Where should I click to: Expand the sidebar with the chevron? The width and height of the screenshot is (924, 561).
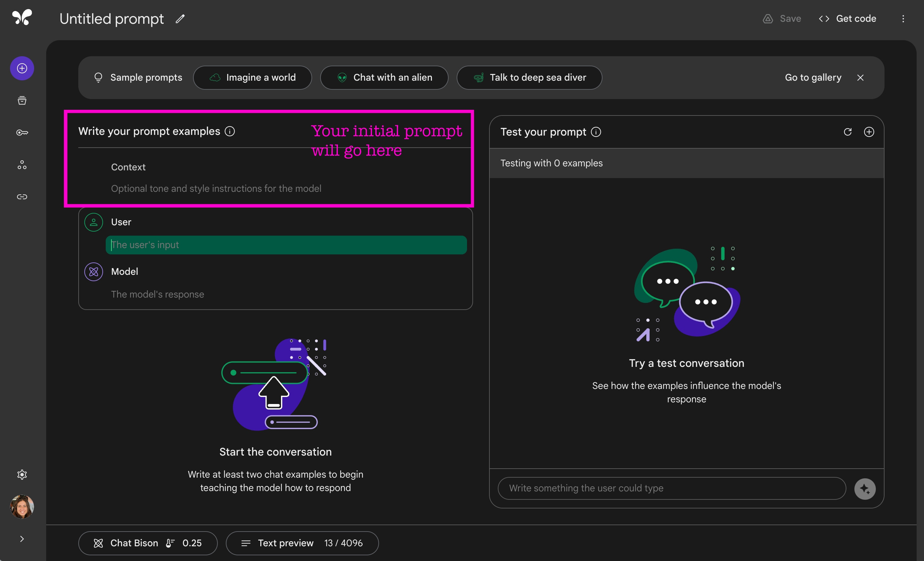click(x=22, y=539)
